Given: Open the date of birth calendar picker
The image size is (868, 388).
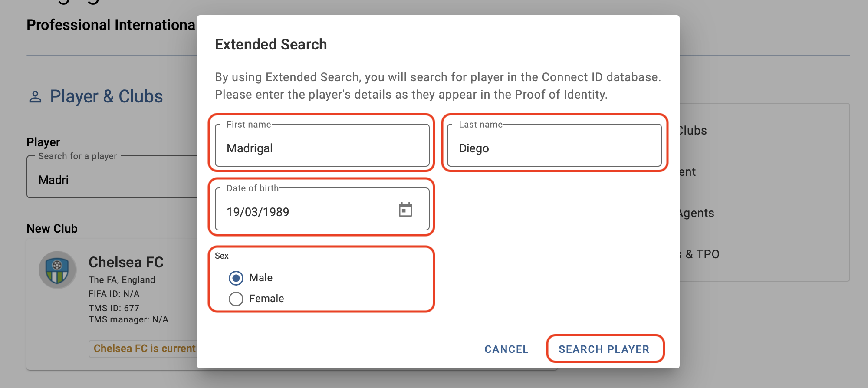Looking at the screenshot, I should pos(405,210).
